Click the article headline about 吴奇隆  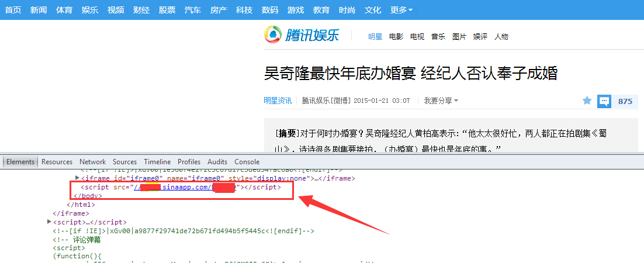tap(411, 74)
